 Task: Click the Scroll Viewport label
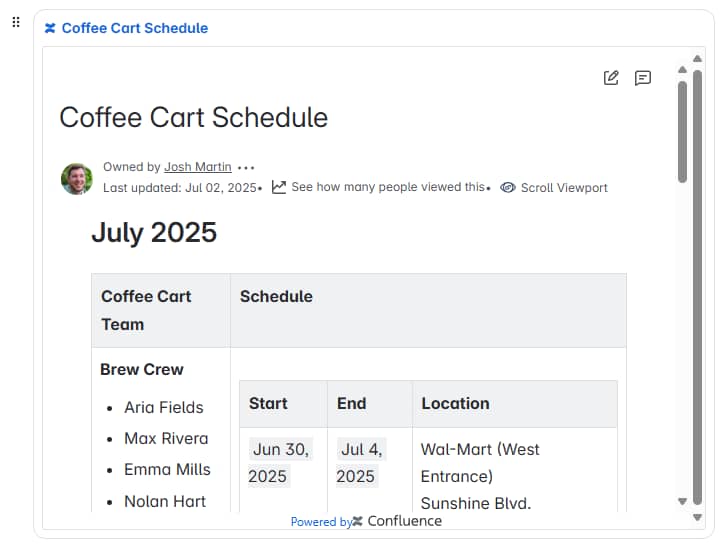coord(564,188)
